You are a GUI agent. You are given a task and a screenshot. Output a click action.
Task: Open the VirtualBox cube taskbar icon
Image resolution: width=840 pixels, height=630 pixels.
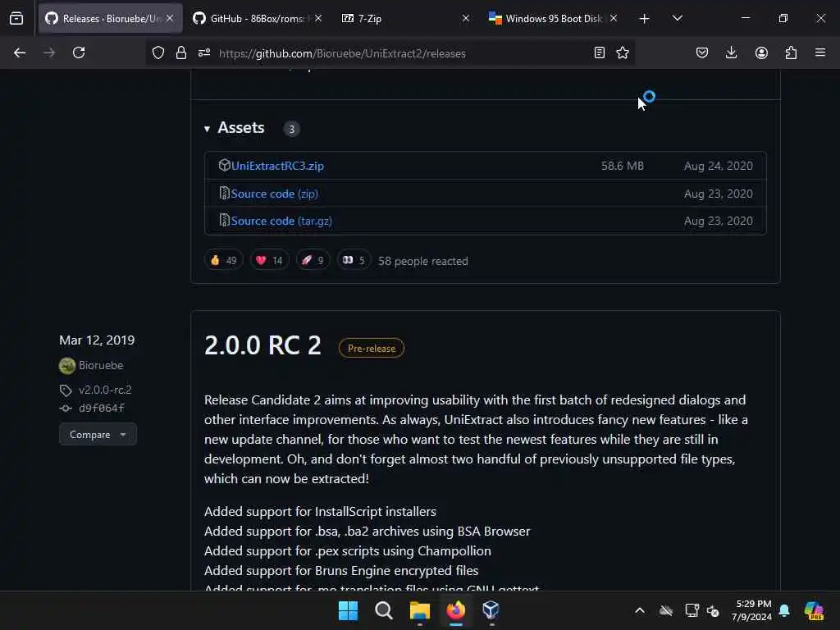491,610
